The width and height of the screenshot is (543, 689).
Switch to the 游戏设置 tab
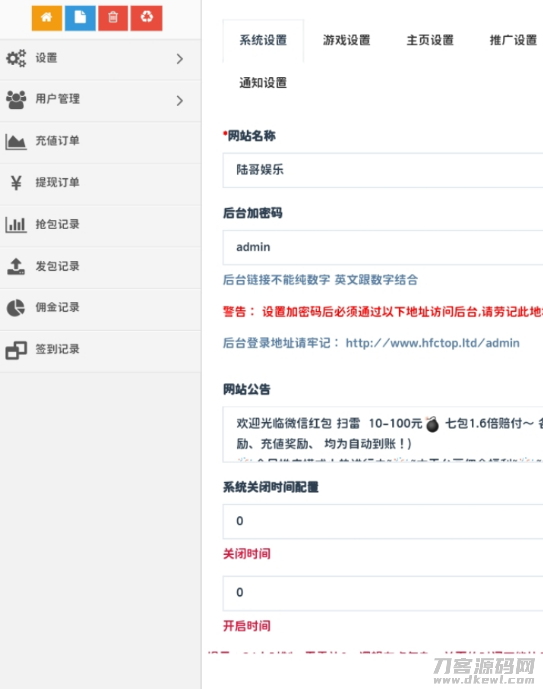346,40
